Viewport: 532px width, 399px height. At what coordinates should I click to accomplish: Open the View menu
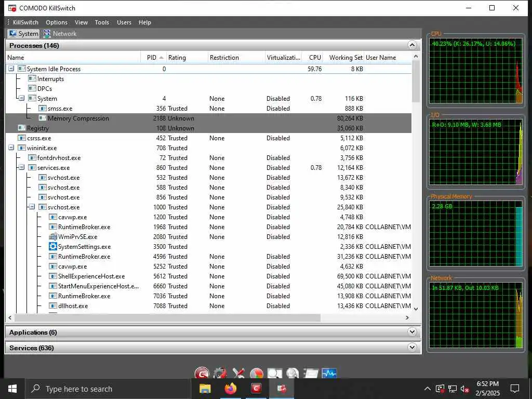81,22
